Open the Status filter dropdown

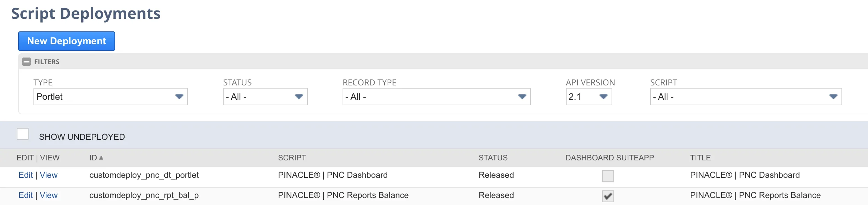(x=265, y=97)
